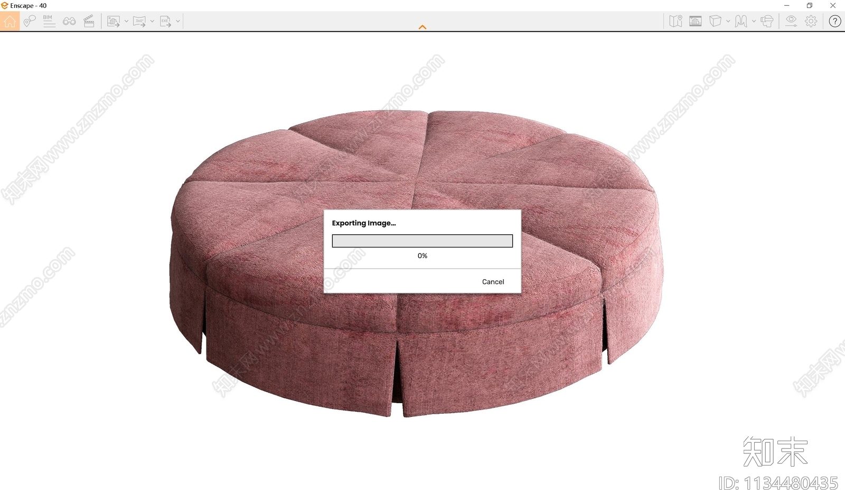This screenshot has width=845, height=504.
Task: Expand the Rendering Style cube dropdown
Action: tap(728, 21)
